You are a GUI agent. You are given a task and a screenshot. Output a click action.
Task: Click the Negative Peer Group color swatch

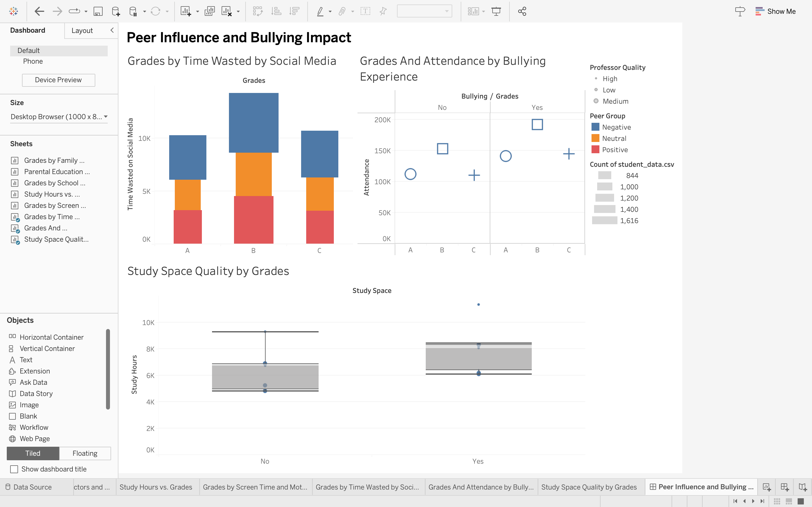click(x=595, y=127)
